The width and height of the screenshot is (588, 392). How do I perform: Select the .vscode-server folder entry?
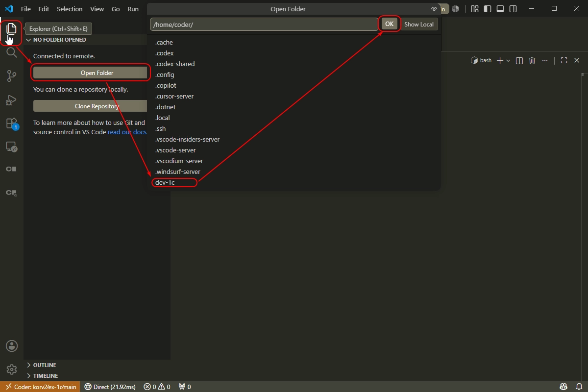point(175,150)
